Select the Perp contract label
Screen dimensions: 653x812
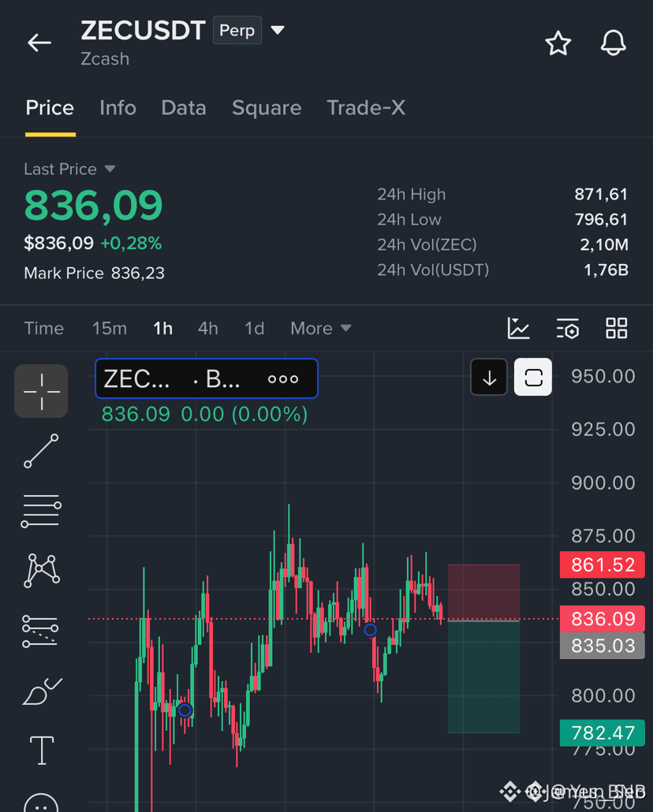click(237, 30)
